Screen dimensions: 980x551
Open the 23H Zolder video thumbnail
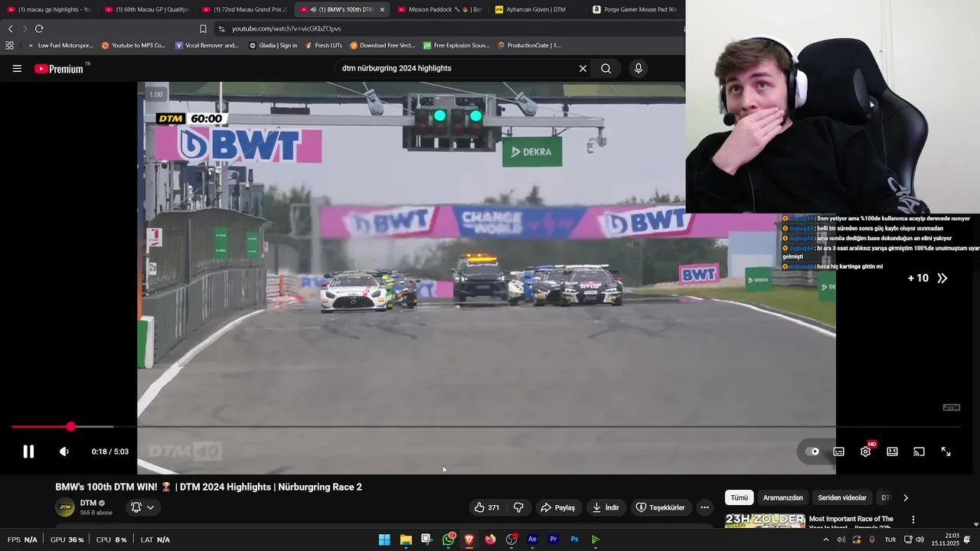tap(765, 521)
